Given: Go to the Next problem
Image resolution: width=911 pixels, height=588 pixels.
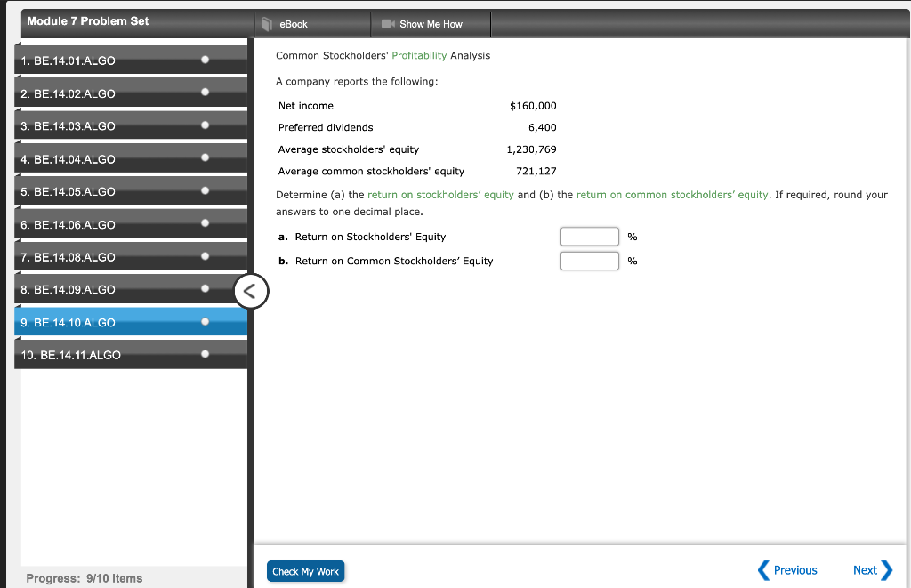Looking at the screenshot, I should point(865,570).
